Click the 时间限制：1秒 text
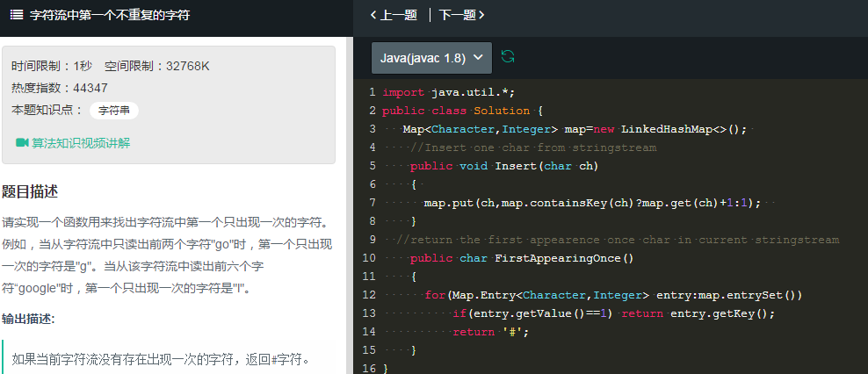The width and height of the screenshot is (868, 374). coord(52,67)
